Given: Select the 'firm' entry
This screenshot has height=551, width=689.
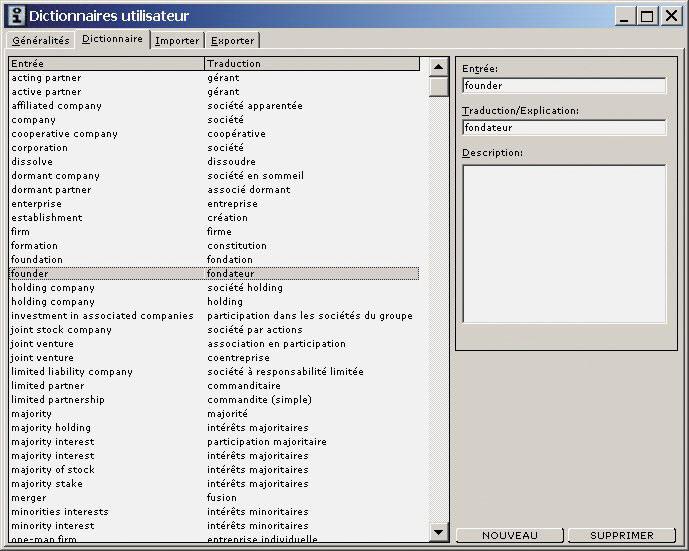Looking at the screenshot, I should tap(214, 232).
